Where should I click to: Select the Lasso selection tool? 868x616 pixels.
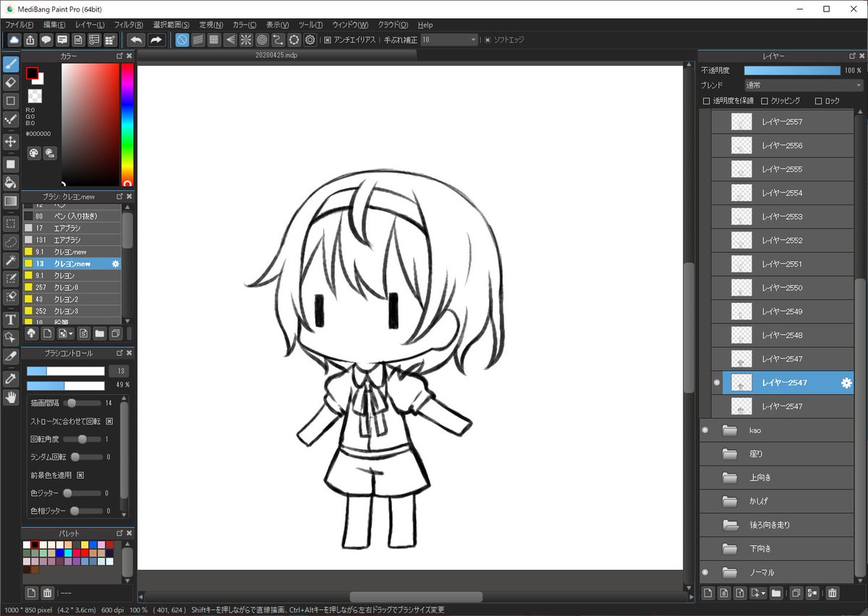11,241
